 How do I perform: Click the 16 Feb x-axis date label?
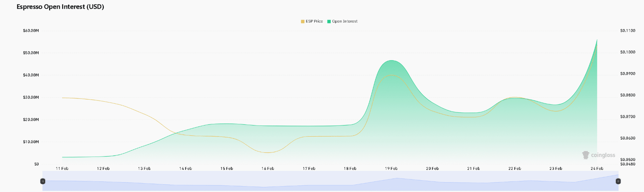pos(268,169)
